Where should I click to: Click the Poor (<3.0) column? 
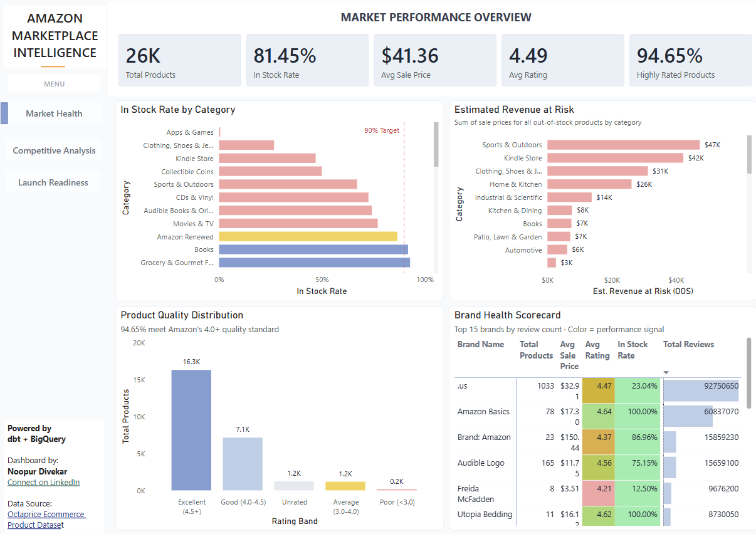(x=397, y=490)
